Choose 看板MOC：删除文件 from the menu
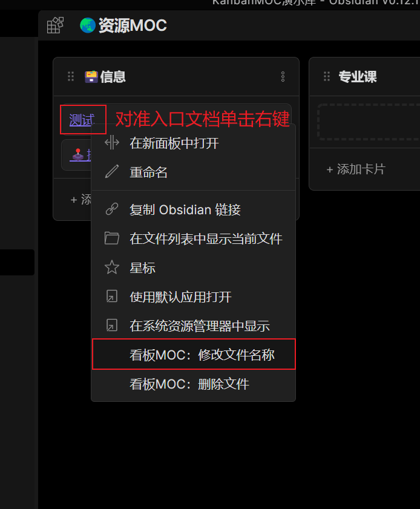The height and width of the screenshot is (509, 420). point(194,384)
